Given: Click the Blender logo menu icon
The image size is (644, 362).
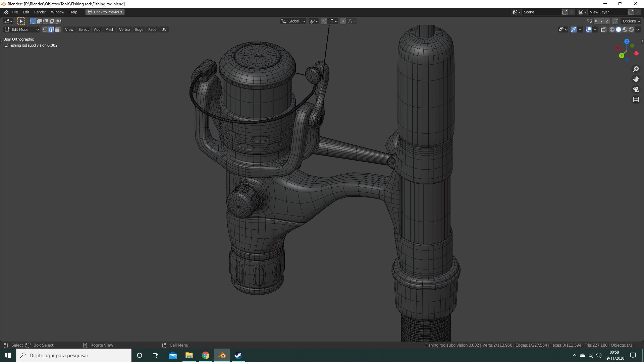Looking at the screenshot, I should point(6,12).
